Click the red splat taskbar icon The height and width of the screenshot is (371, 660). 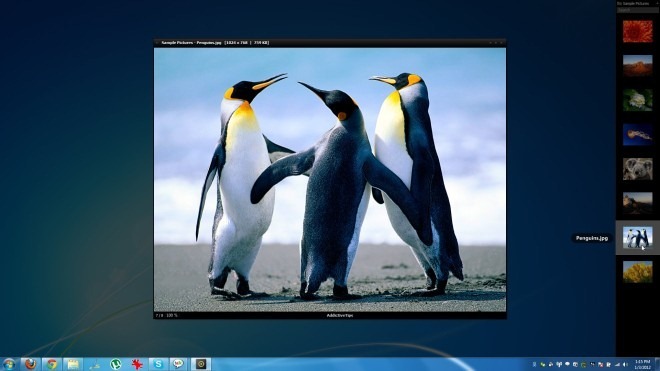coord(137,364)
